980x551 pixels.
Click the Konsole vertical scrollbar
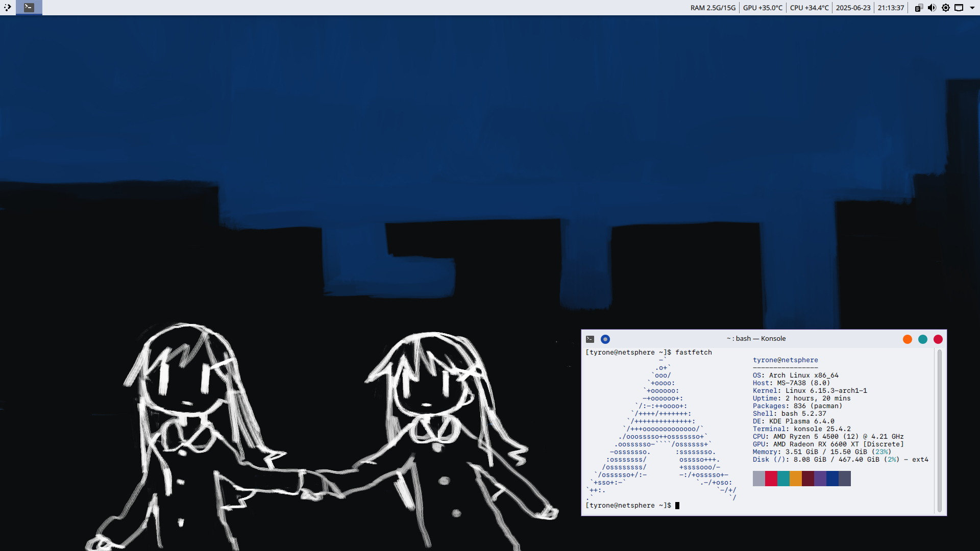pos(940,431)
